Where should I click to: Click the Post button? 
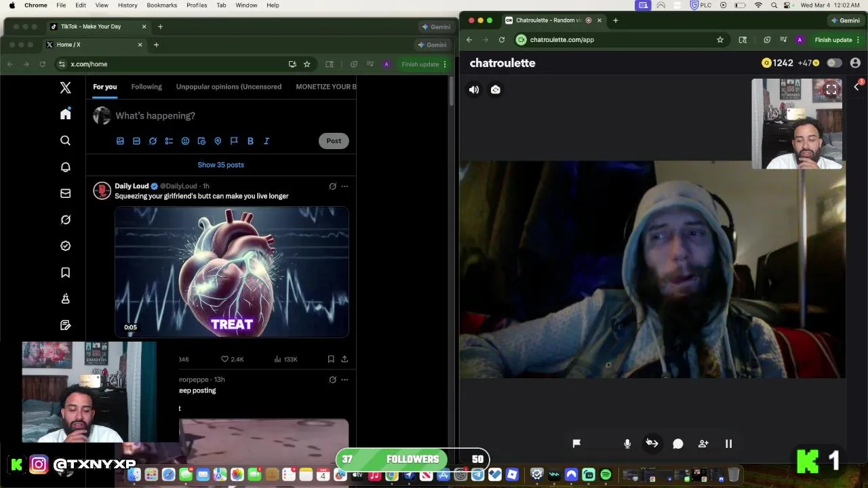(334, 141)
